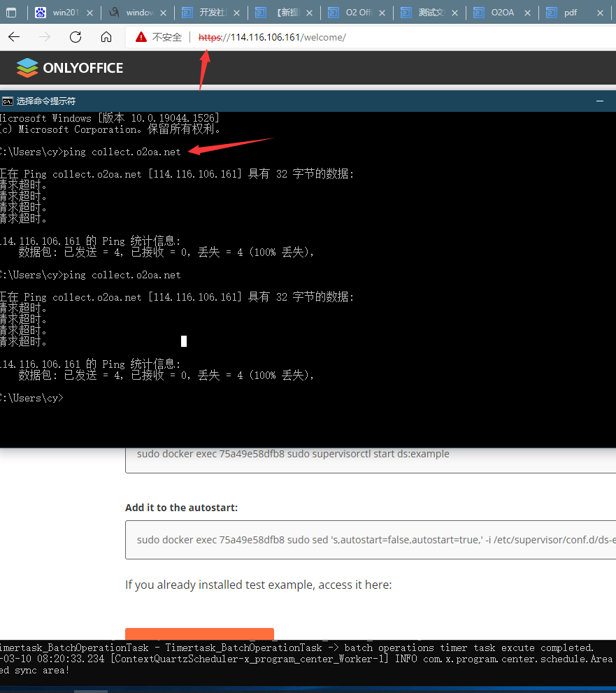Close the 开发社 tab
616x693 pixels.
[x=236, y=13]
